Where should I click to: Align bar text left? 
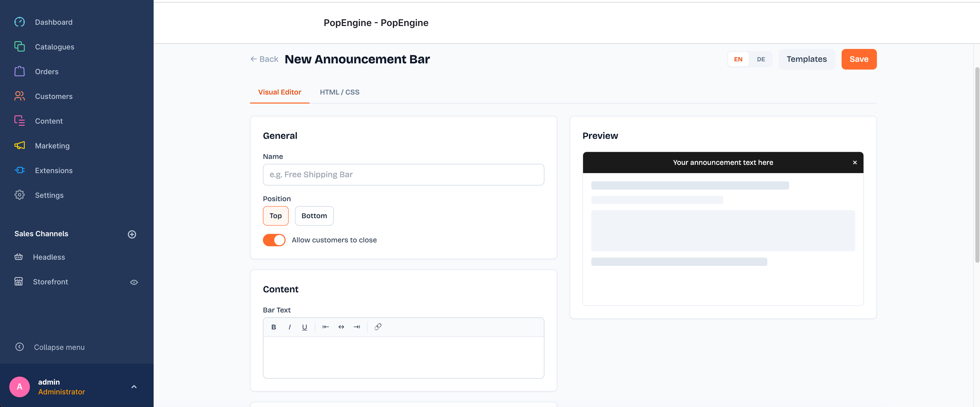[x=326, y=327]
